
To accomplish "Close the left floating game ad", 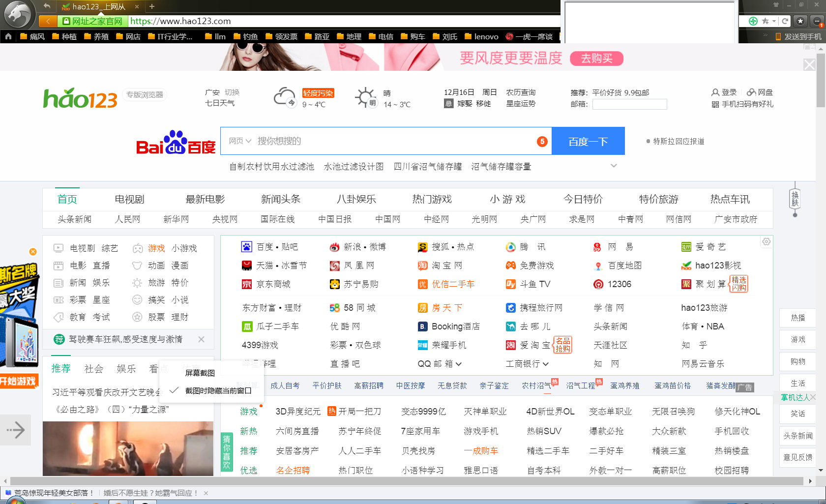I will pos(33,252).
